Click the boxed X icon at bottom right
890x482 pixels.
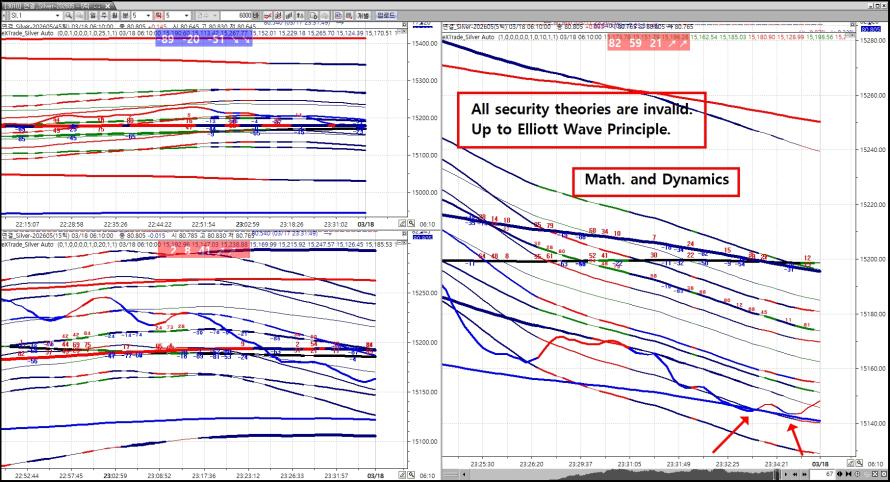[x=875, y=474]
